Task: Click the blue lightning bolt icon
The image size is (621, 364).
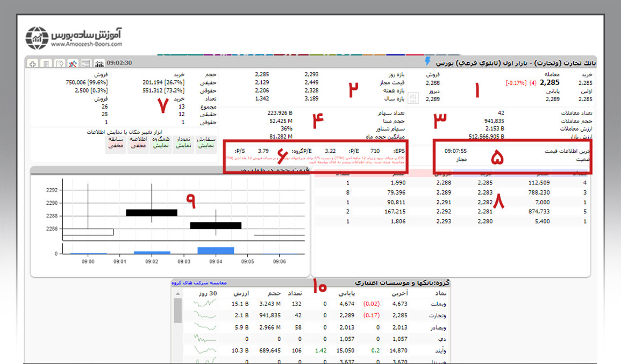Action: [428, 61]
